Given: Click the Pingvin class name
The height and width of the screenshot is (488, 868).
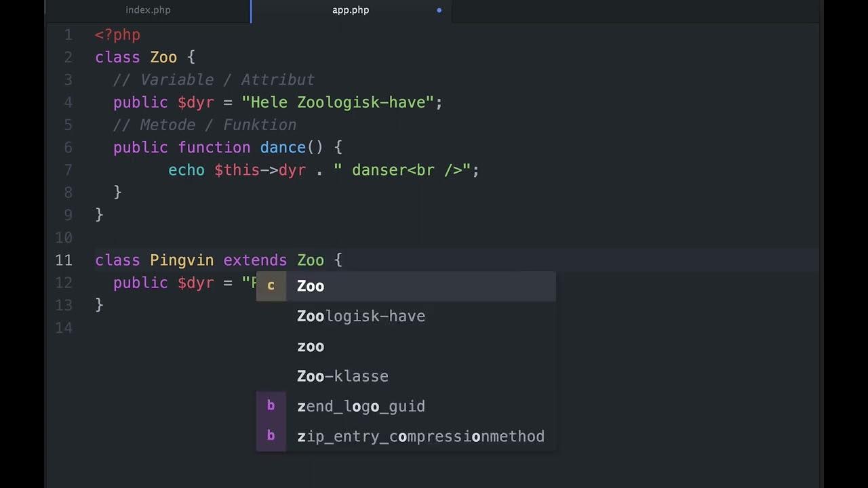Looking at the screenshot, I should point(182,260).
